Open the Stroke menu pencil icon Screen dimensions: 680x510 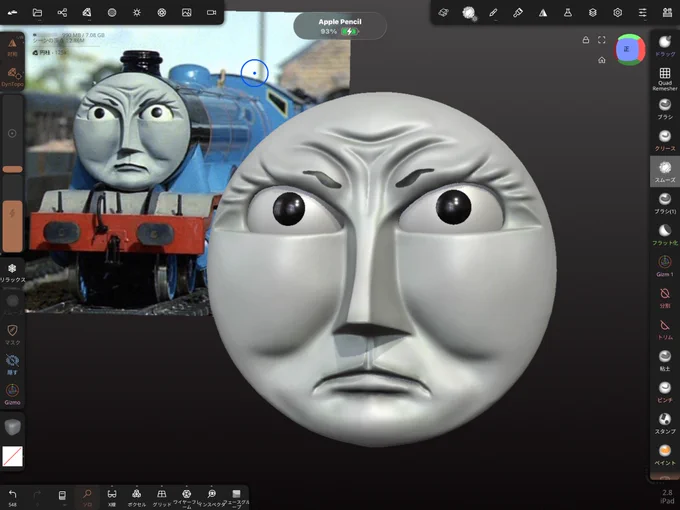click(493, 13)
